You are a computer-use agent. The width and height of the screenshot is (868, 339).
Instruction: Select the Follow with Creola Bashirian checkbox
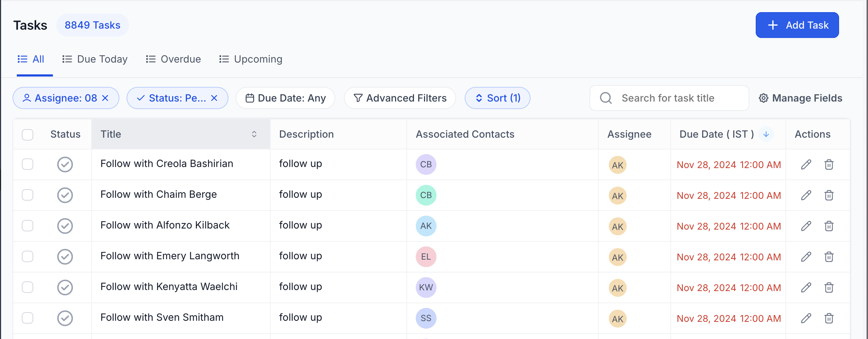pyautogui.click(x=28, y=164)
